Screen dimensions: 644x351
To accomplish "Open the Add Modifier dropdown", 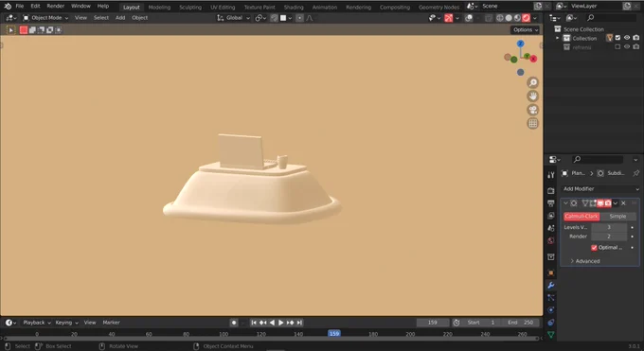I will pos(600,189).
